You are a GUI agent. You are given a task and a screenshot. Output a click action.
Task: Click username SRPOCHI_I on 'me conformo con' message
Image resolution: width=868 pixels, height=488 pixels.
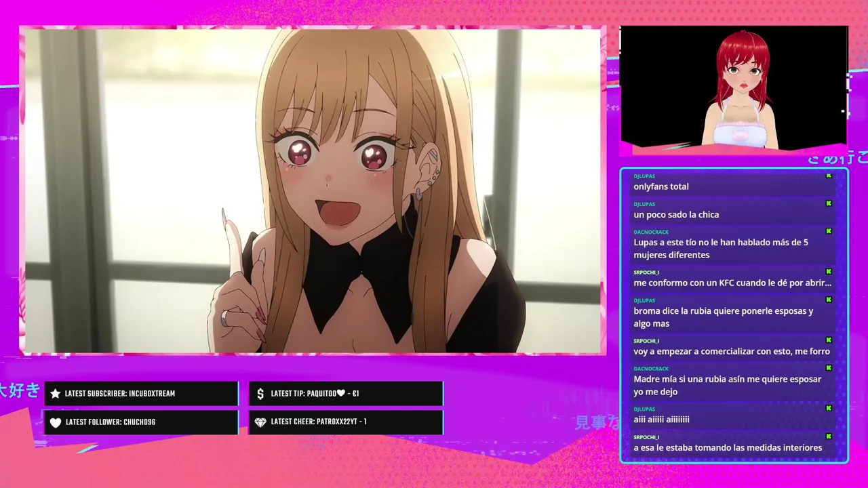tap(646, 272)
